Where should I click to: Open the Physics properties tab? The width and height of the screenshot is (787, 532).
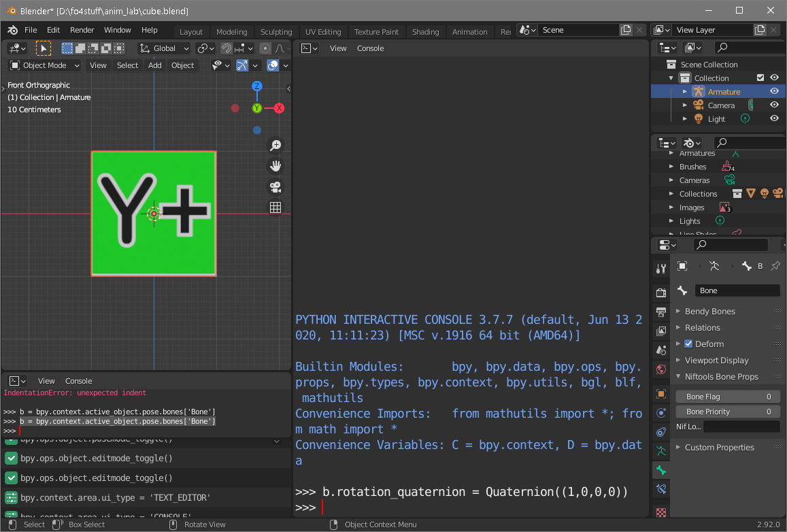[661, 413]
